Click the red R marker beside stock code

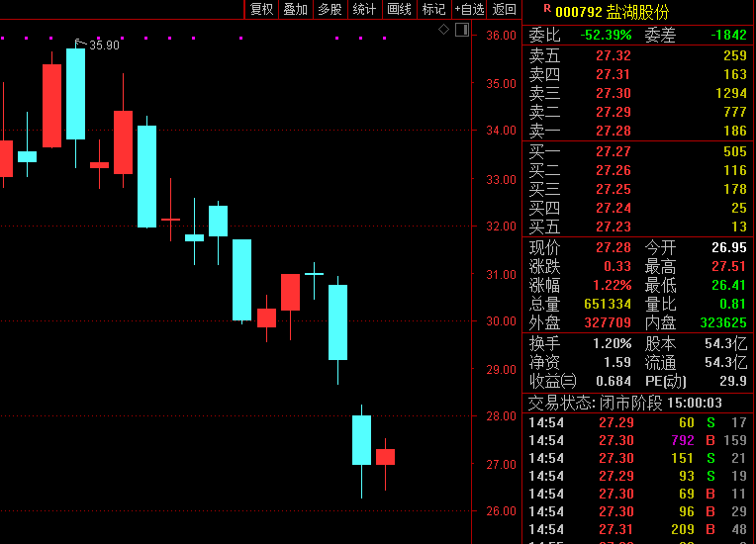[547, 8]
